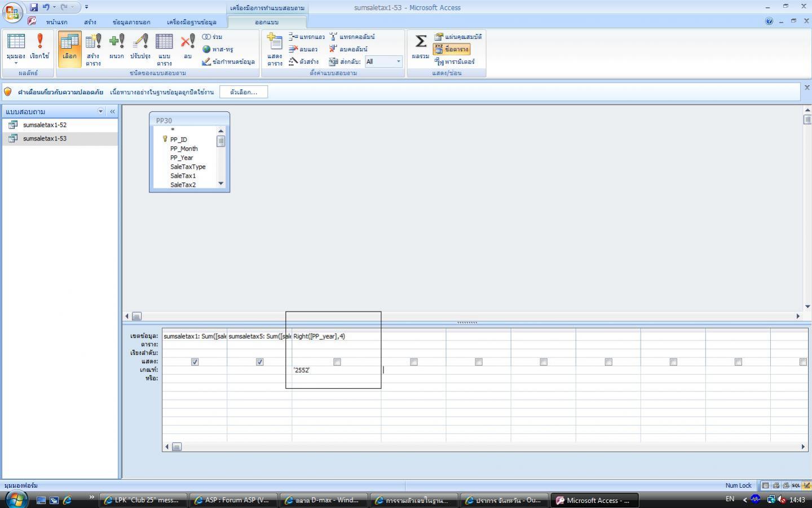Check Show box for Right([PP_year],4) column
Image resolution: width=812 pixels, height=508 pixels.
click(x=337, y=362)
